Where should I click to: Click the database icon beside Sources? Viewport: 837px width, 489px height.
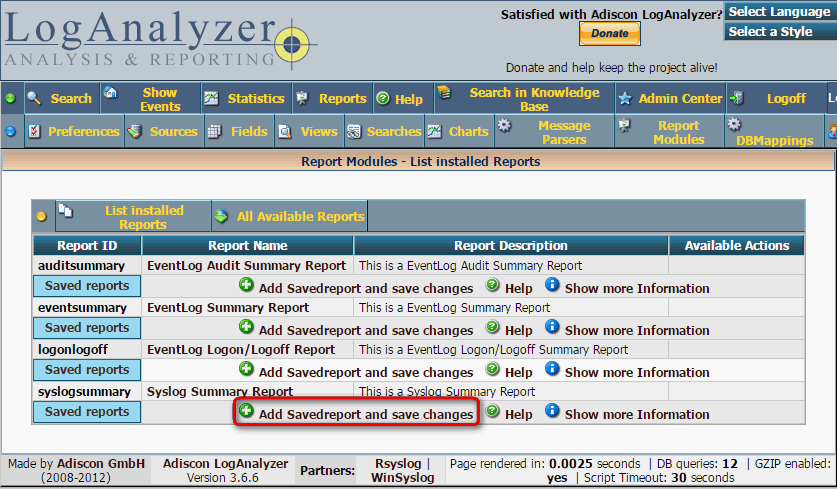(x=135, y=131)
